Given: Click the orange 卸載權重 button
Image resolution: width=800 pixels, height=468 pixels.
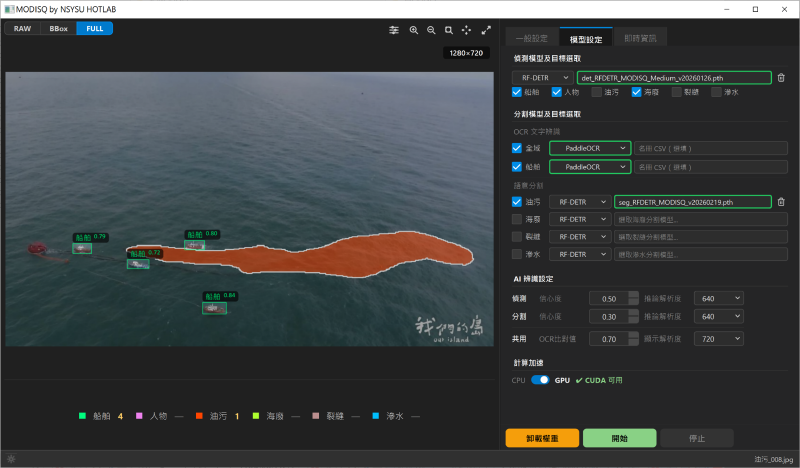Looking at the screenshot, I should [542, 438].
